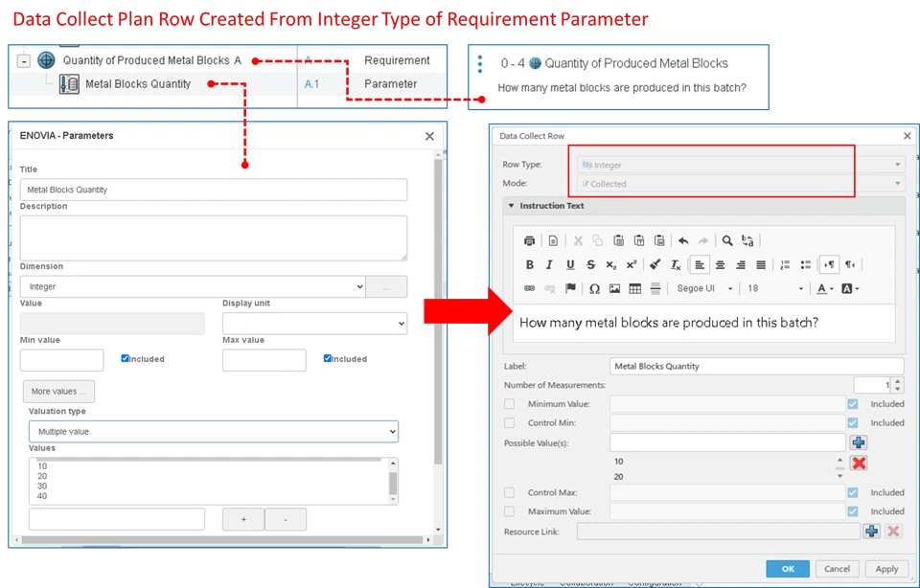This screenshot has width=920, height=588.
Task: Open Find with the magnifier icon
Action: point(727,241)
